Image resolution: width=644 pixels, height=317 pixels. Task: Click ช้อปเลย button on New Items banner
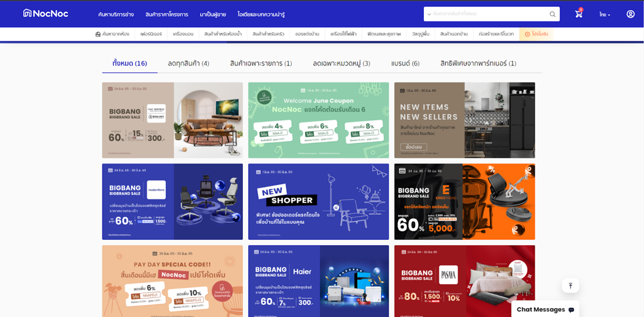[414, 147]
